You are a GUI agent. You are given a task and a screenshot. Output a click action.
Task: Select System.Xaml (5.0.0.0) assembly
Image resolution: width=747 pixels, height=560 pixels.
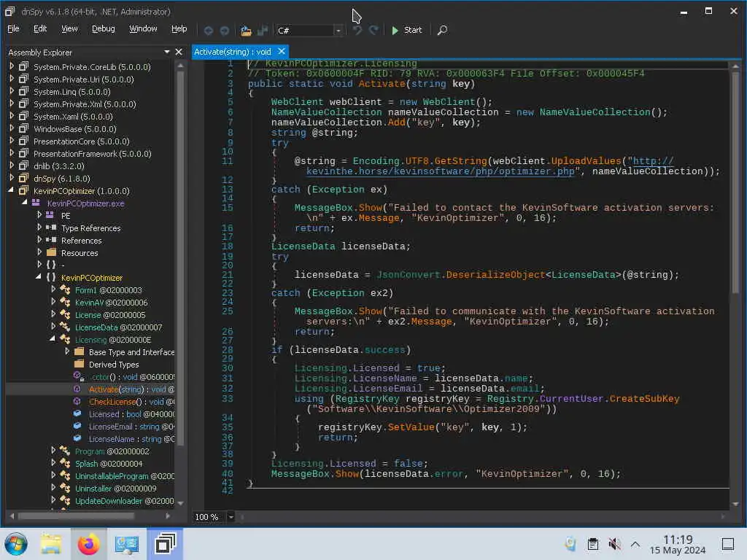[73, 117]
